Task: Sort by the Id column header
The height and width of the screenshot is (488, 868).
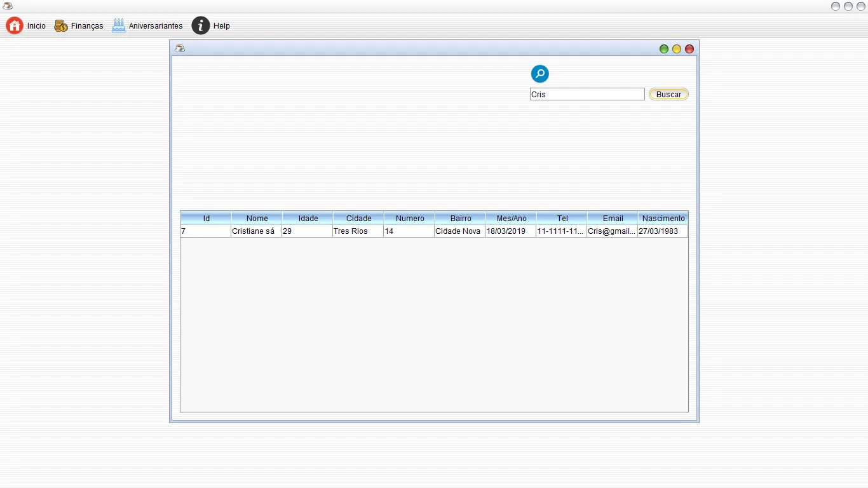Action: (x=206, y=218)
